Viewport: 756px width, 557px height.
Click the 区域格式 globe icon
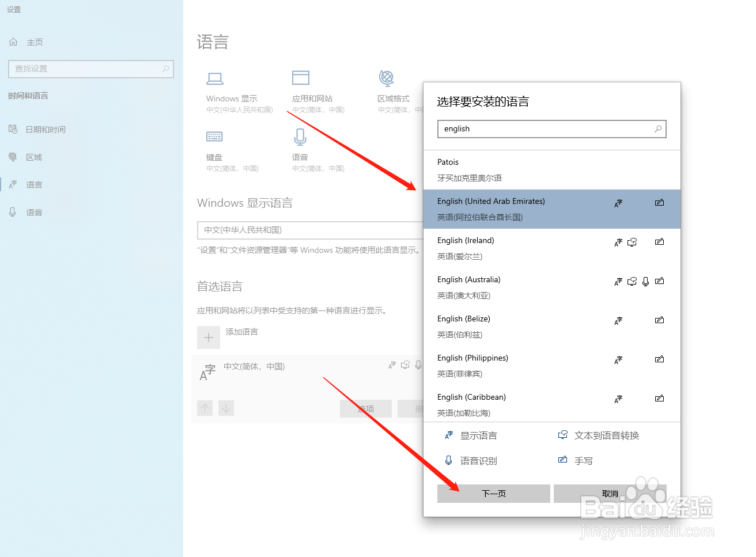point(386,78)
